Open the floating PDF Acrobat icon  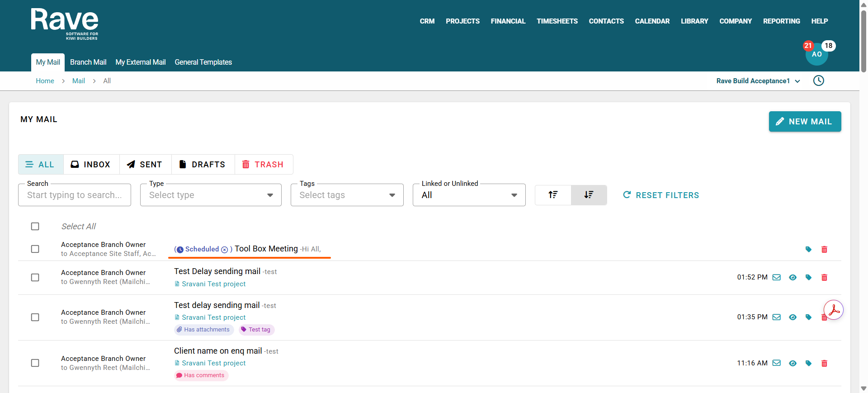(x=834, y=310)
